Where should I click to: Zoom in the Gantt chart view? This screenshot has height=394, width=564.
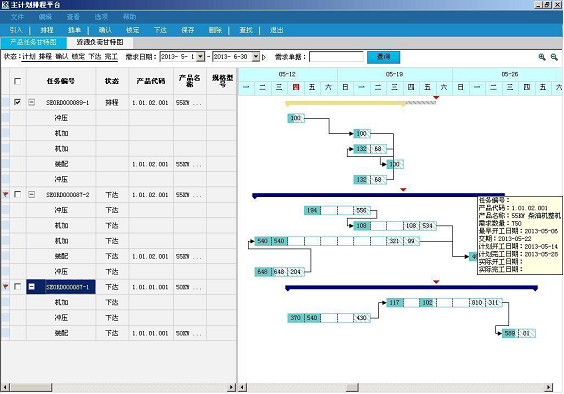542,57
